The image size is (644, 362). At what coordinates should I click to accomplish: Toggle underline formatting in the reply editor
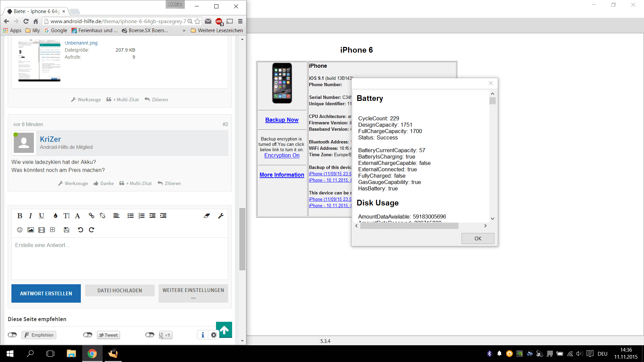[41, 216]
